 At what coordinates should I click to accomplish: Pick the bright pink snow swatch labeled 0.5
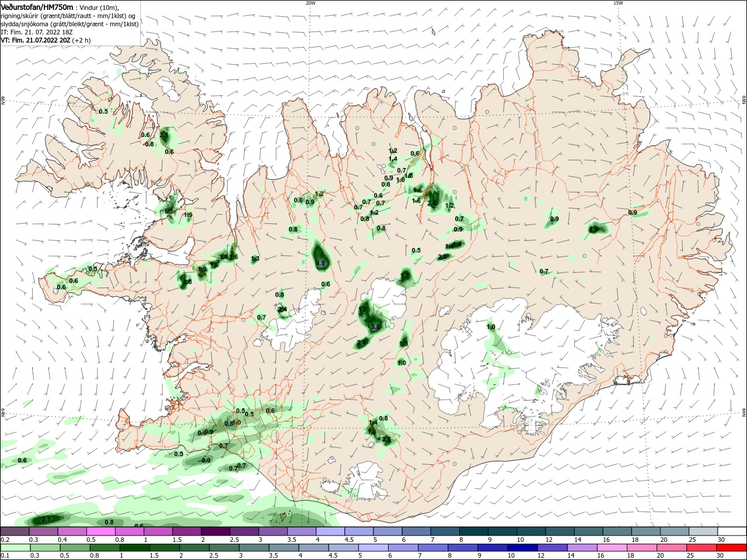coord(100,531)
